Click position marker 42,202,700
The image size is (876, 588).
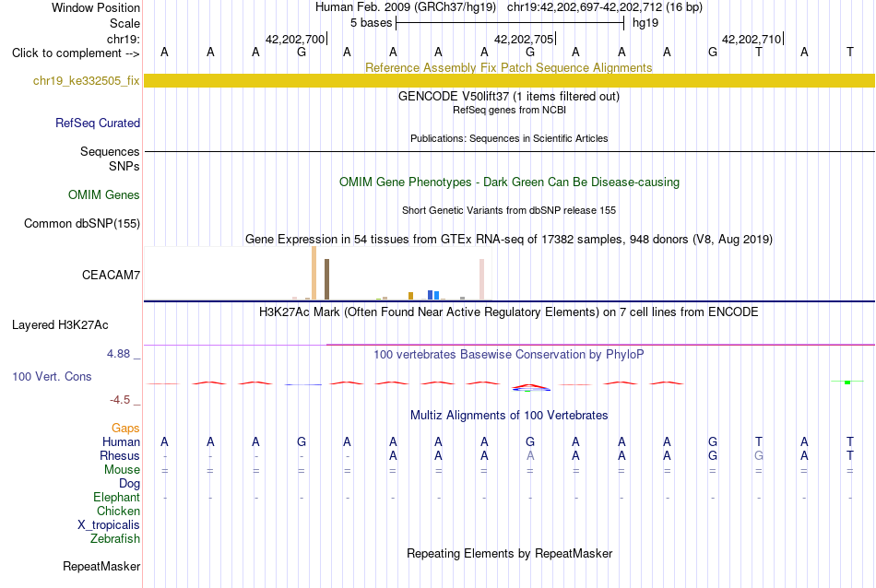295,39
